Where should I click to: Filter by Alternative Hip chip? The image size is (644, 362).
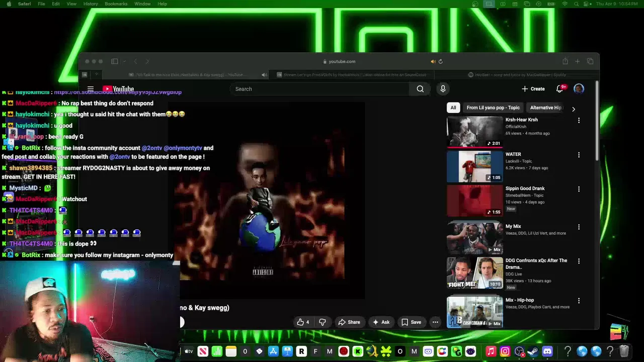pyautogui.click(x=546, y=108)
